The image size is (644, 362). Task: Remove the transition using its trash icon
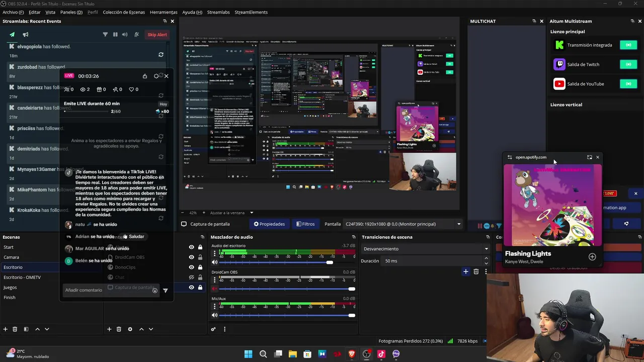(x=476, y=271)
